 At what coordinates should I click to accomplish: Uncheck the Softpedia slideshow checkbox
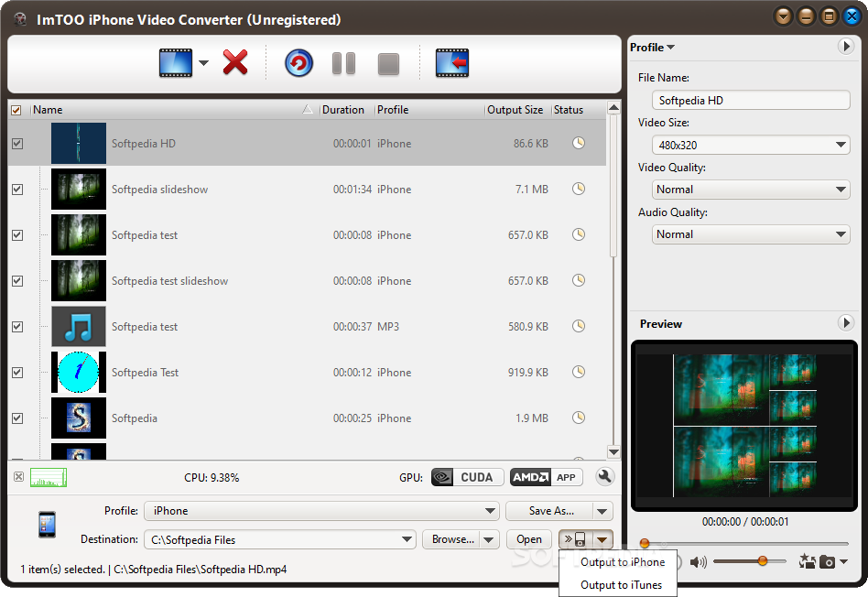(x=17, y=190)
